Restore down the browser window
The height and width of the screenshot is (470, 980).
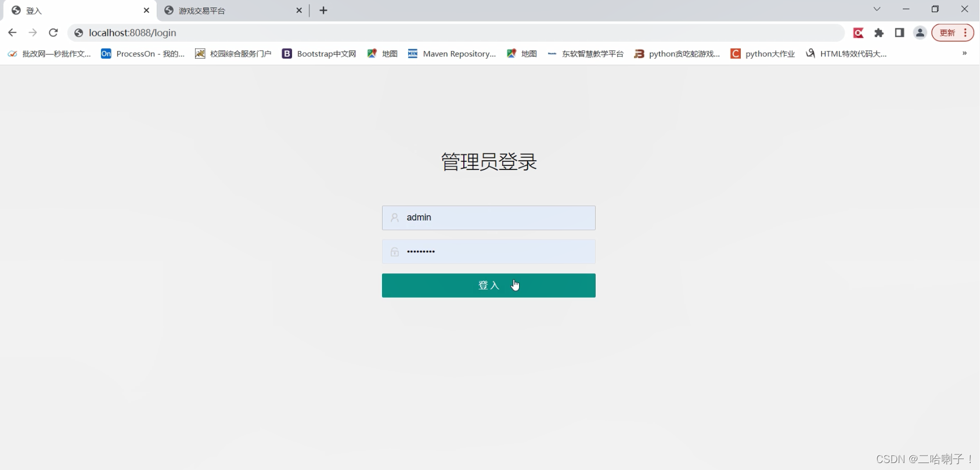point(935,9)
